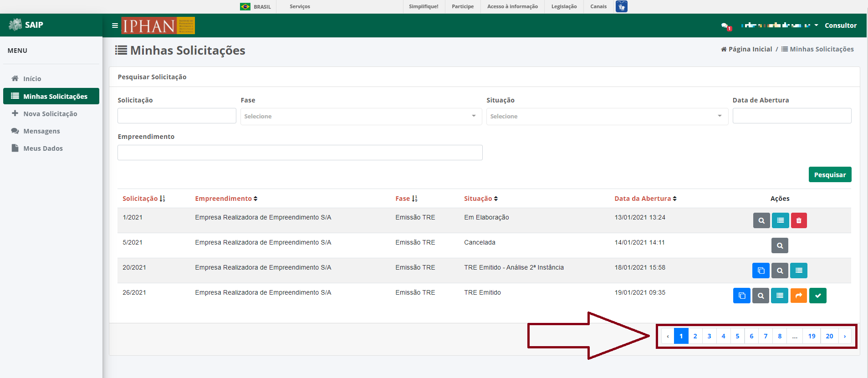View details of request 1/2021 magnifier icon
The height and width of the screenshot is (378, 868).
tap(761, 220)
